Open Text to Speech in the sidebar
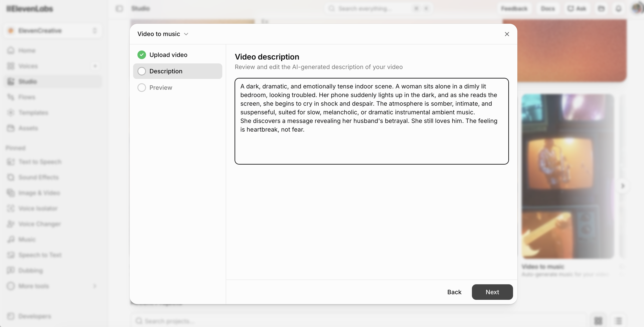 click(53, 162)
